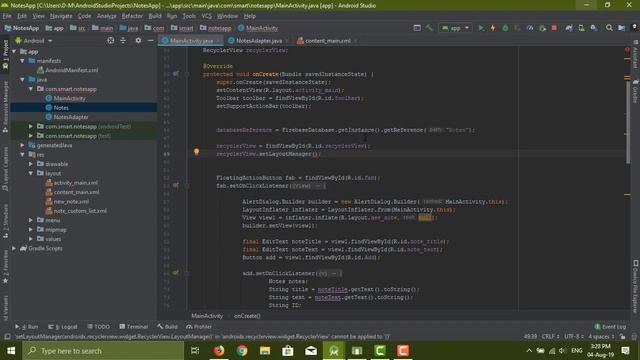Click Collapse All icon in project panel

tap(123, 40)
